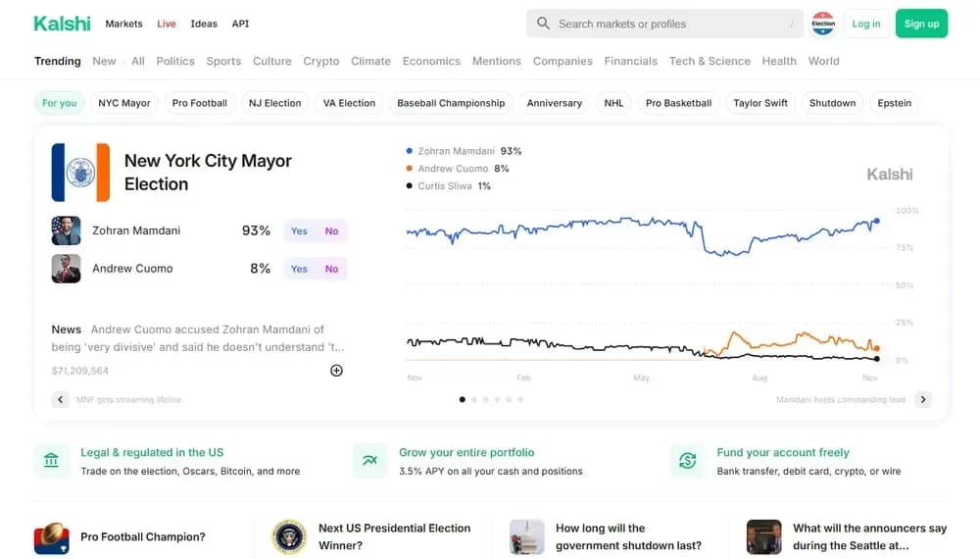The image size is (980, 559).
Task: Click the dollar refresh icon beside Fund account
Action: point(688,461)
